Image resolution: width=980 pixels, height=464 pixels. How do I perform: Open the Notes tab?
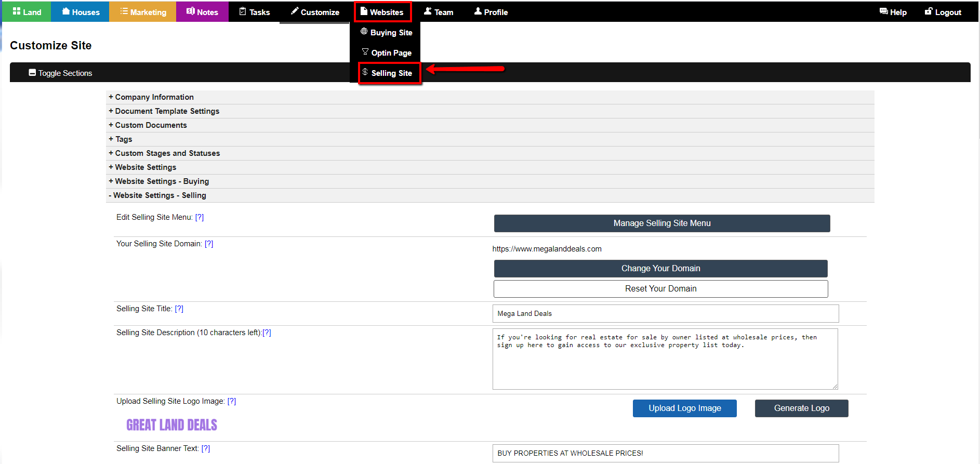pyautogui.click(x=202, y=12)
